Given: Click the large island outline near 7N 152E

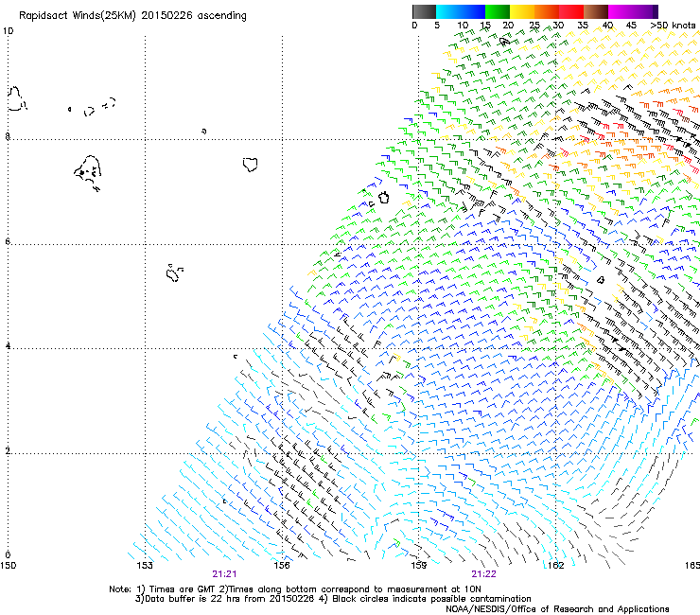Looking at the screenshot, I should pyautogui.click(x=88, y=172).
